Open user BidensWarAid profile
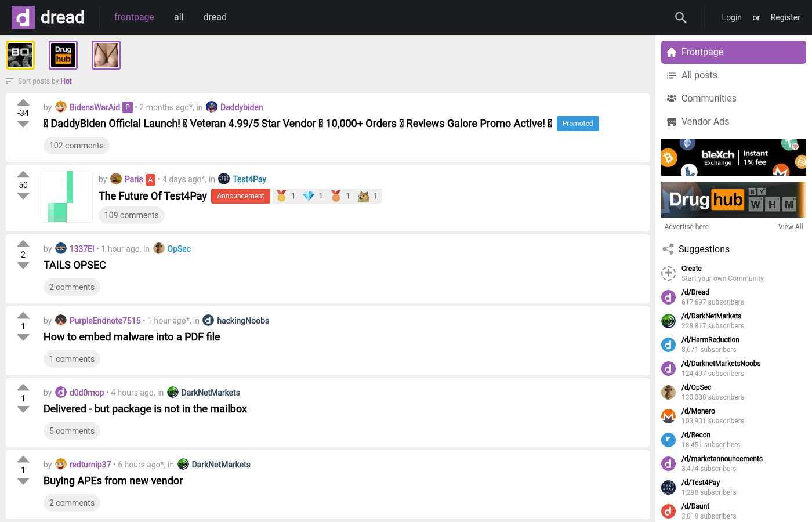The height and width of the screenshot is (522, 812). click(95, 107)
